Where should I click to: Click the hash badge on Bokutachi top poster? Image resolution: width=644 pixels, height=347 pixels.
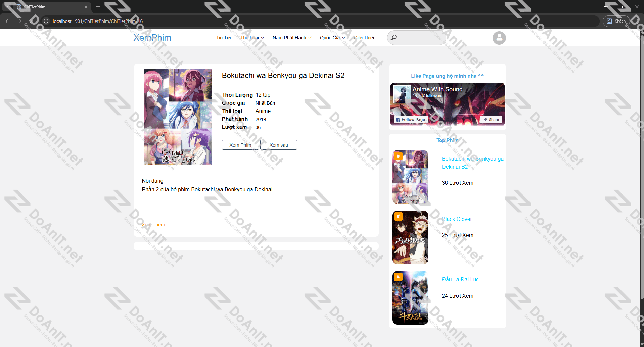point(398,156)
